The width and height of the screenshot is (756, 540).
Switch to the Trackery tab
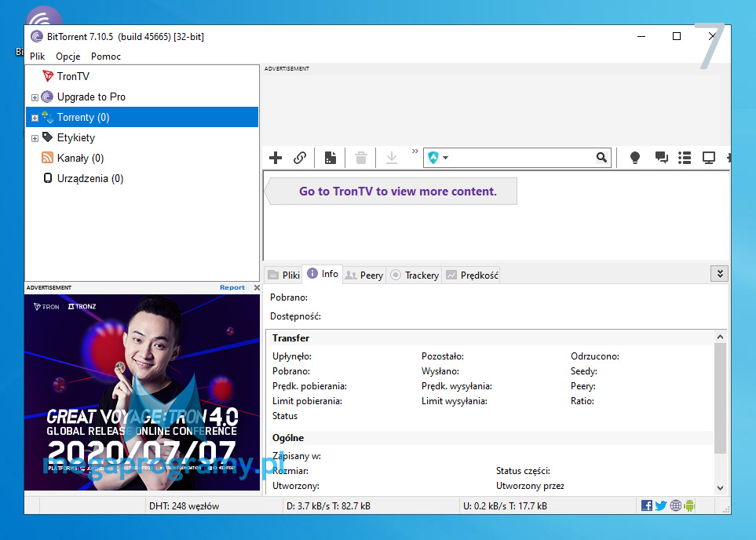[415, 275]
